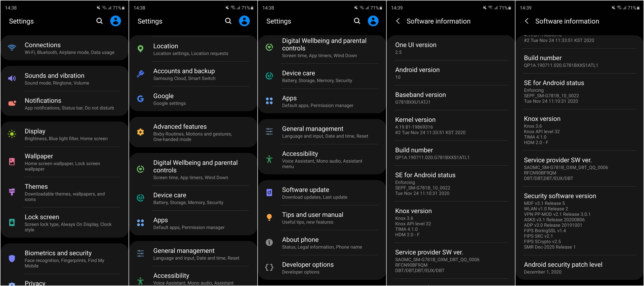The image size is (644, 286).
Task: Tap the Google G logo icon
Action: pyautogui.click(x=141, y=99)
